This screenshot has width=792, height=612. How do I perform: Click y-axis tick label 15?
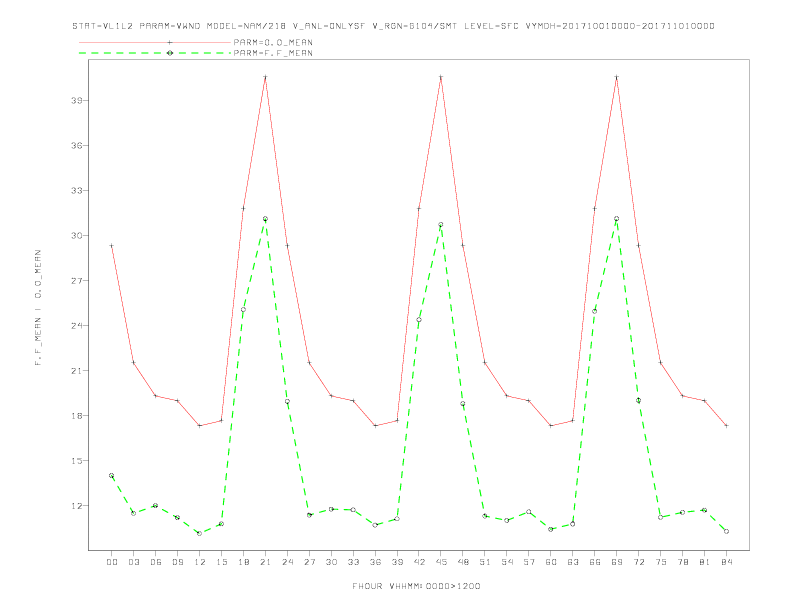pos(77,461)
